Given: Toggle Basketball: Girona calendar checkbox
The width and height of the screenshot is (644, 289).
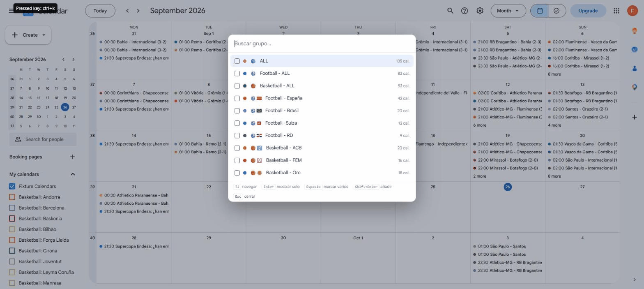Looking at the screenshot, I should (x=12, y=251).
